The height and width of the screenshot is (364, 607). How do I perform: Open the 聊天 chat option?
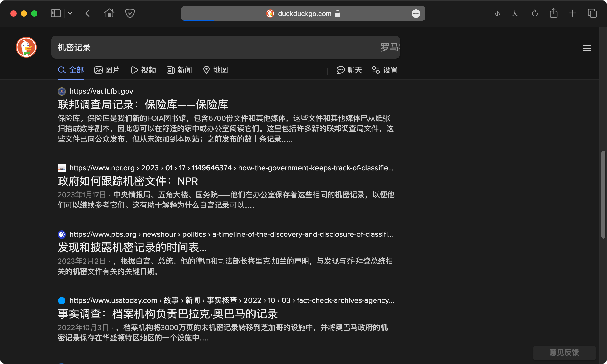[x=349, y=70]
